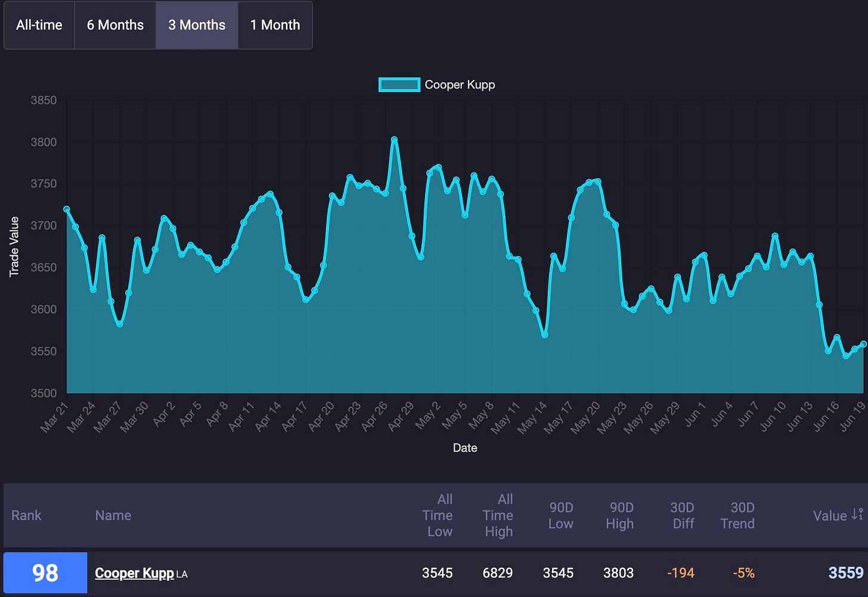Select the All-time range tab

pyautogui.click(x=39, y=25)
